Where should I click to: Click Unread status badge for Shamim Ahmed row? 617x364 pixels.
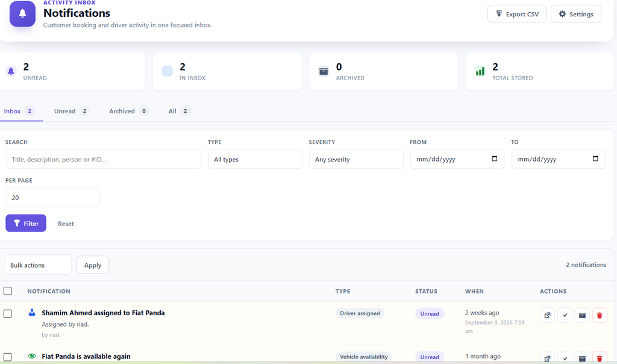tap(429, 313)
